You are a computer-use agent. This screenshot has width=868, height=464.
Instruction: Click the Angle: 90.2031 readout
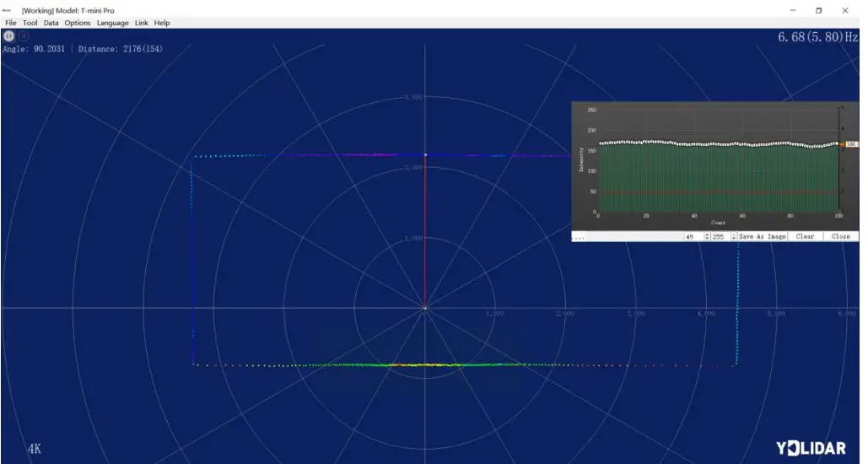[34, 49]
